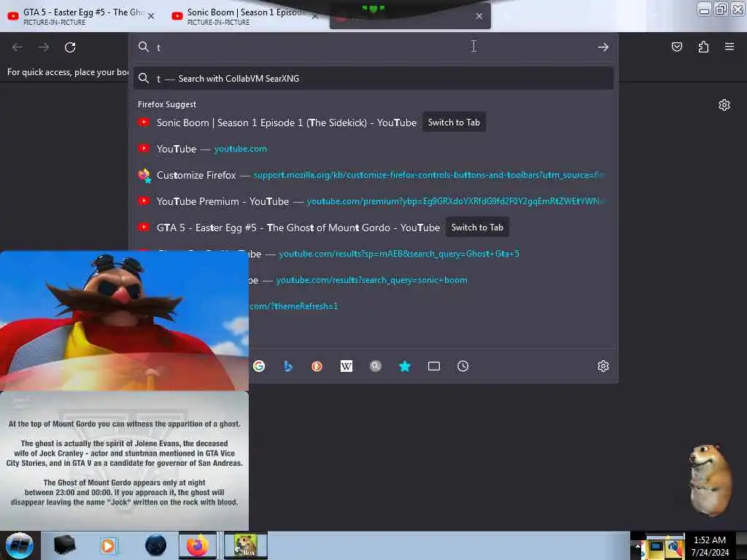Switch to Tab for GTA 5 Easter Egg

[x=477, y=227]
